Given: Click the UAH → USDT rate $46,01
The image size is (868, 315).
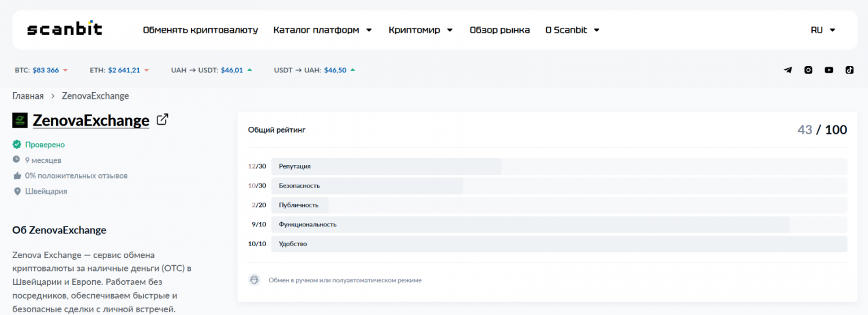Looking at the screenshot, I should [232, 70].
